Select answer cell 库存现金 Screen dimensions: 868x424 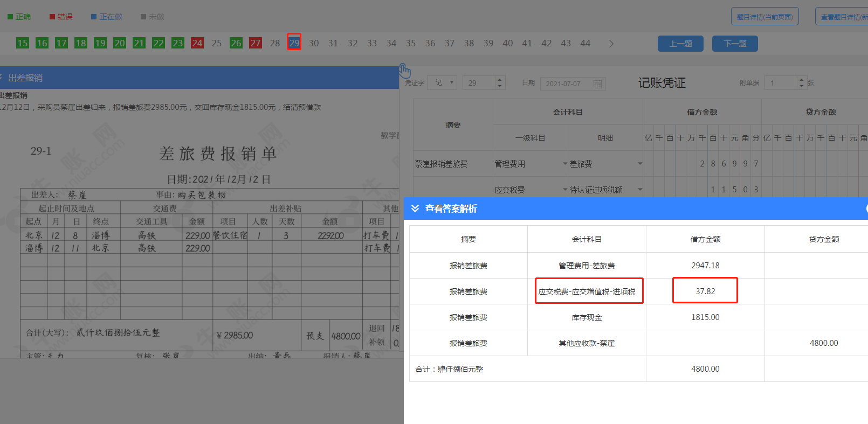pyautogui.click(x=587, y=317)
